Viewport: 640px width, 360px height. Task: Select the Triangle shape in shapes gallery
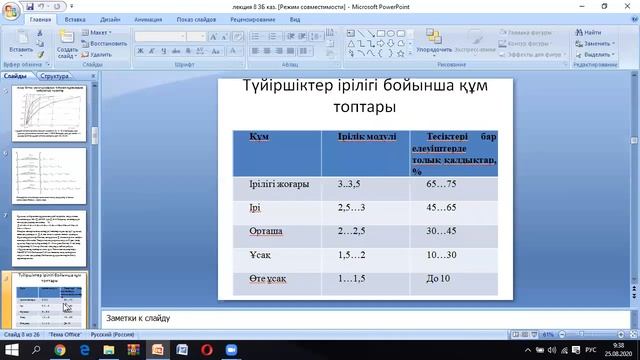coord(351,44)
